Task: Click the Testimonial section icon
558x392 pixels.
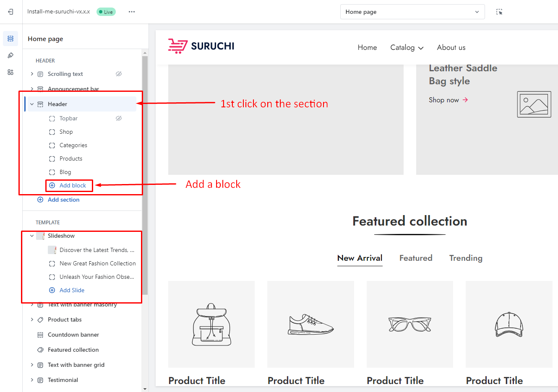Action: [x=40, y=380]
